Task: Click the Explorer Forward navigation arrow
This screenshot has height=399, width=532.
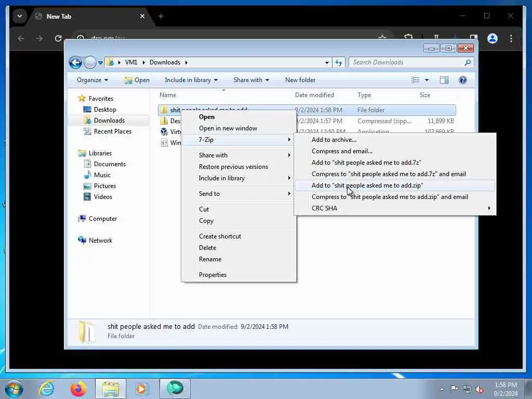Action: [90, 62]
